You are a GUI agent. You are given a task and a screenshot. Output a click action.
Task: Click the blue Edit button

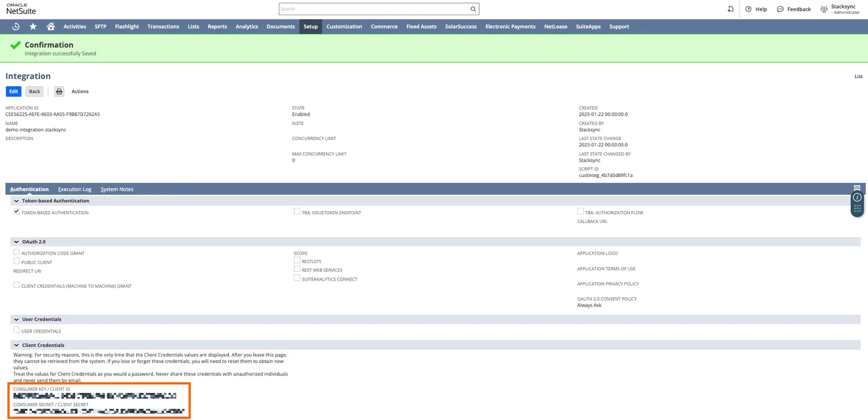click(14, 92)
